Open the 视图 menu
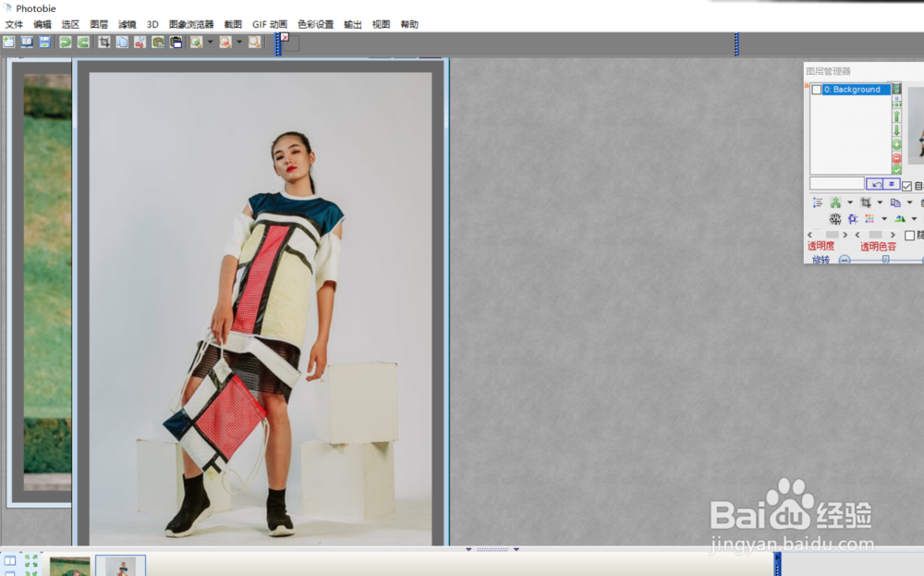The image size is (924, 576). (382, 24)
